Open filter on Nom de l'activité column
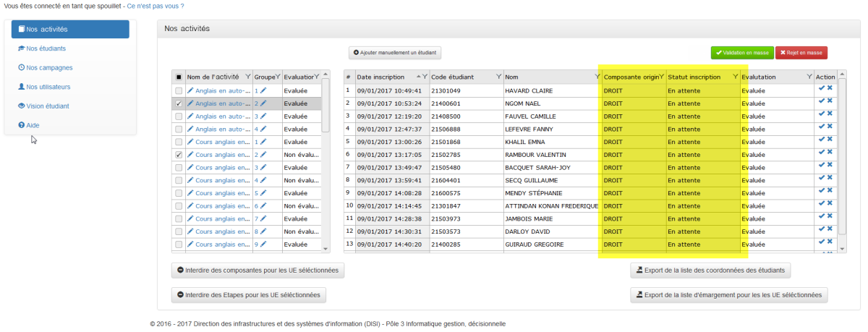 (x=248, y=77)
